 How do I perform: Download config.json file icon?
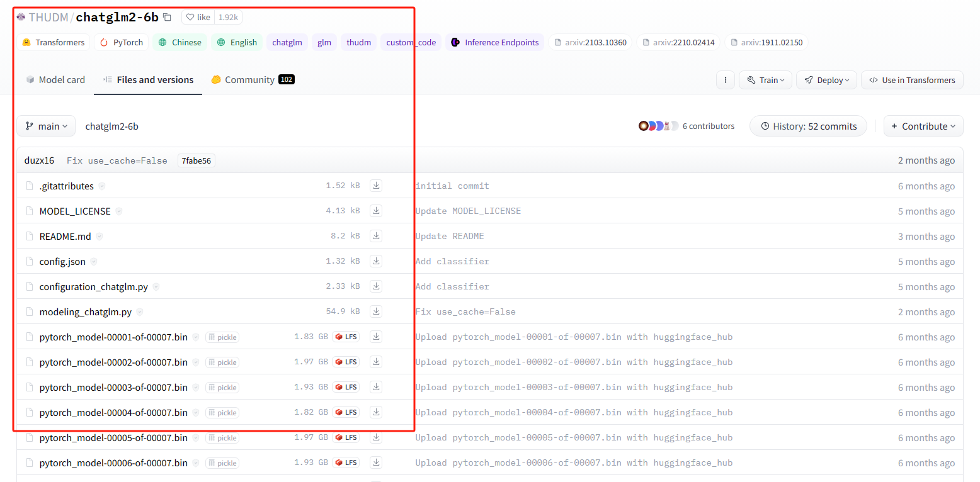click(x=376, y=261)
